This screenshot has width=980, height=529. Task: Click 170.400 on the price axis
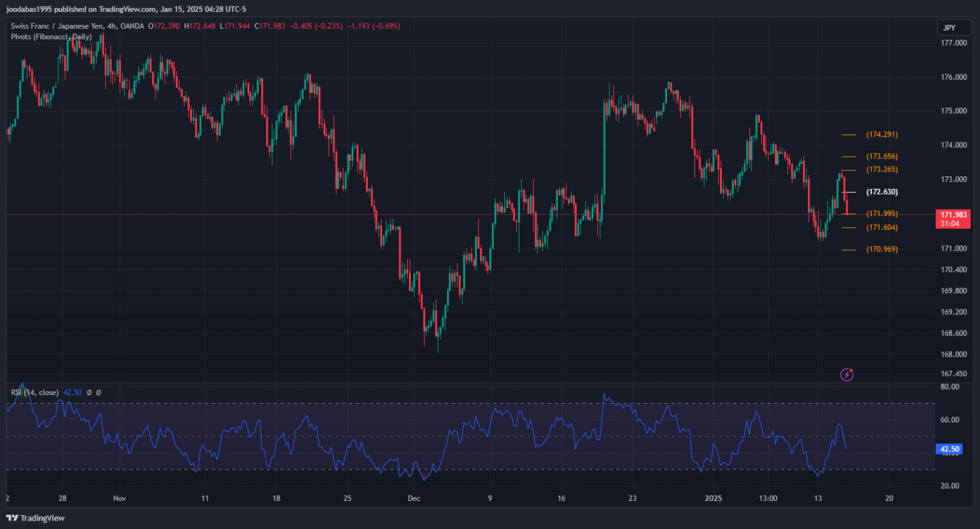(x=953, y=270)
